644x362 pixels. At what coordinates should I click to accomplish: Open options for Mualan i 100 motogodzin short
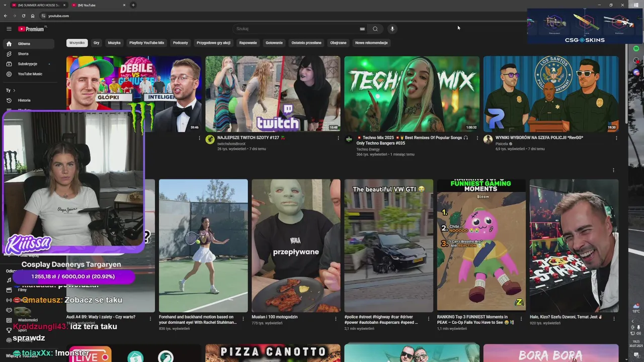pyautogui.click(x=336, y=318)
